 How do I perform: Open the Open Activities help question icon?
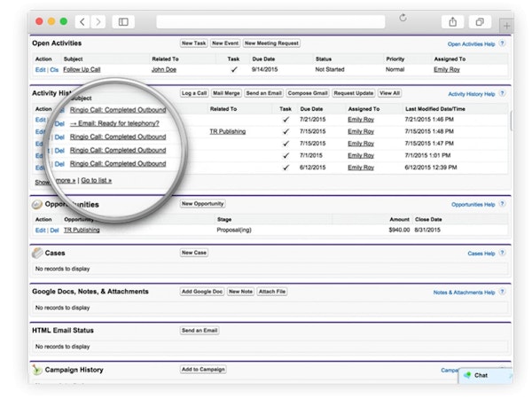pyautogui.click(x=503, y=43)
